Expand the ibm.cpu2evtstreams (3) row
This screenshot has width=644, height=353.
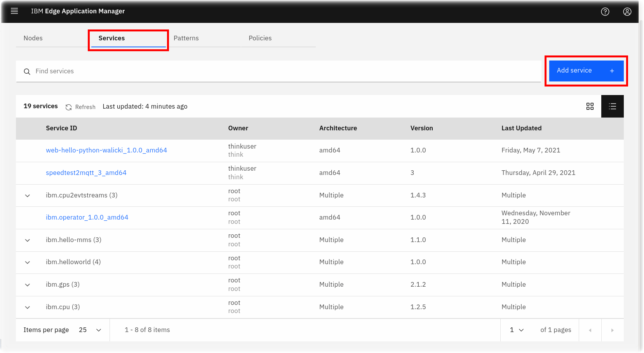pyautogui.click(x=28, y=196)
